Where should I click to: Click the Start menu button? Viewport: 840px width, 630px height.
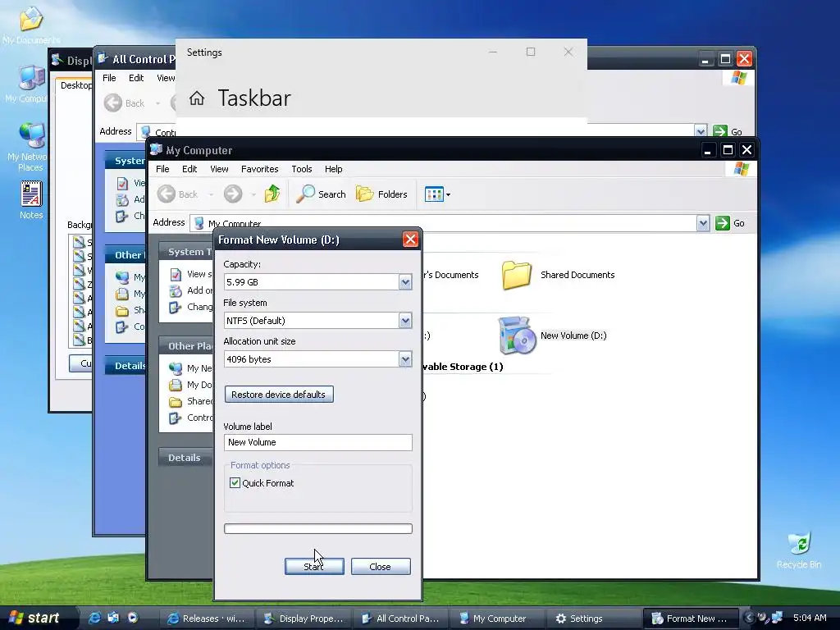36,618
